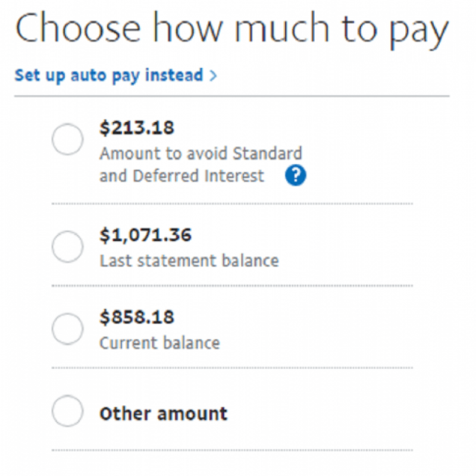This screenshot has height=476, width=476.
Task: Select the bottom Other amount radio circle
Action: pyautogui.click(x=67, y=411)
